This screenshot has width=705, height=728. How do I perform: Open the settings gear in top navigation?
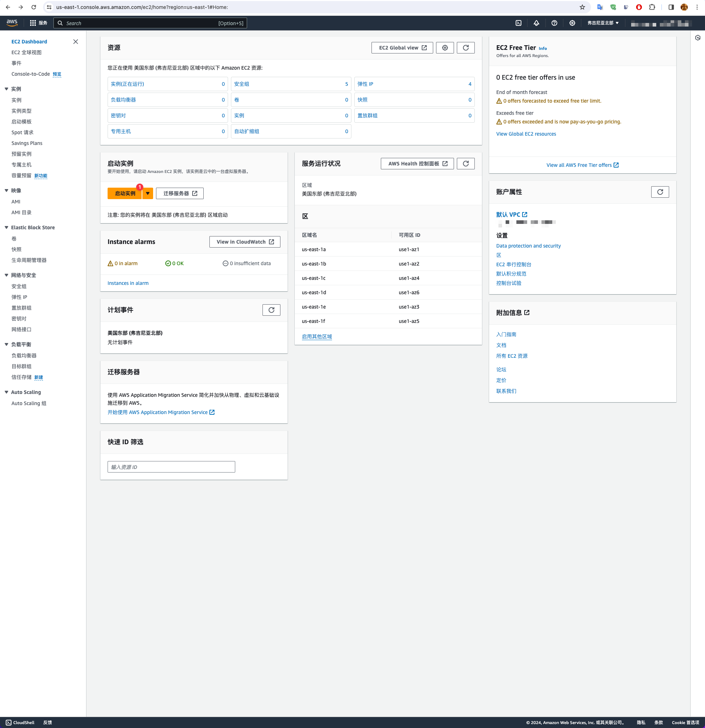[x=572, y=23]
